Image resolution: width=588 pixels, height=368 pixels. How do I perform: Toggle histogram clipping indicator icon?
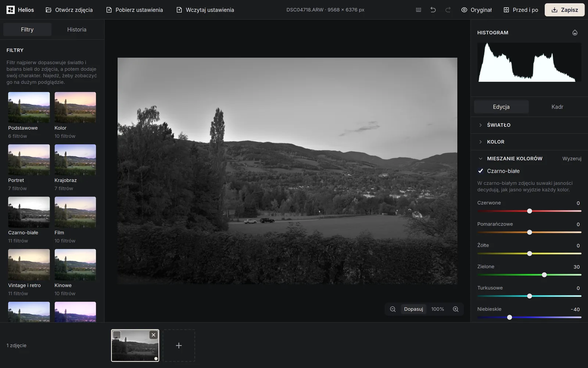click(x=575, y=33)
